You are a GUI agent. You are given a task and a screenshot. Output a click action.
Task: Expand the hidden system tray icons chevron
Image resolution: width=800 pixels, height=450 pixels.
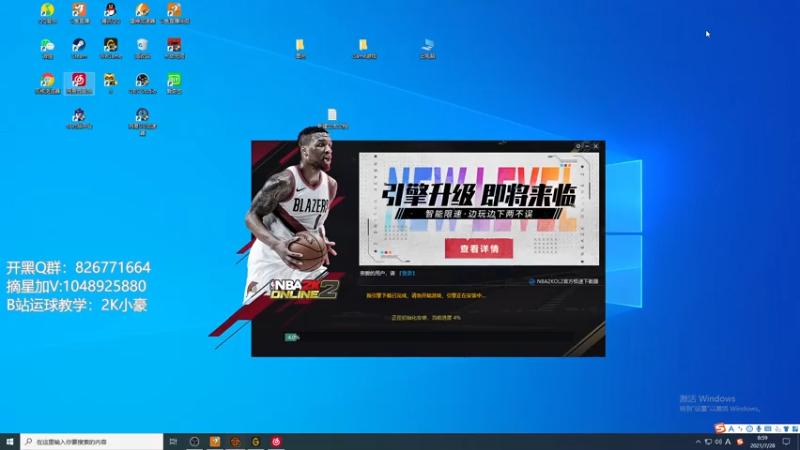pyautogui.click(x=698, y=442)
